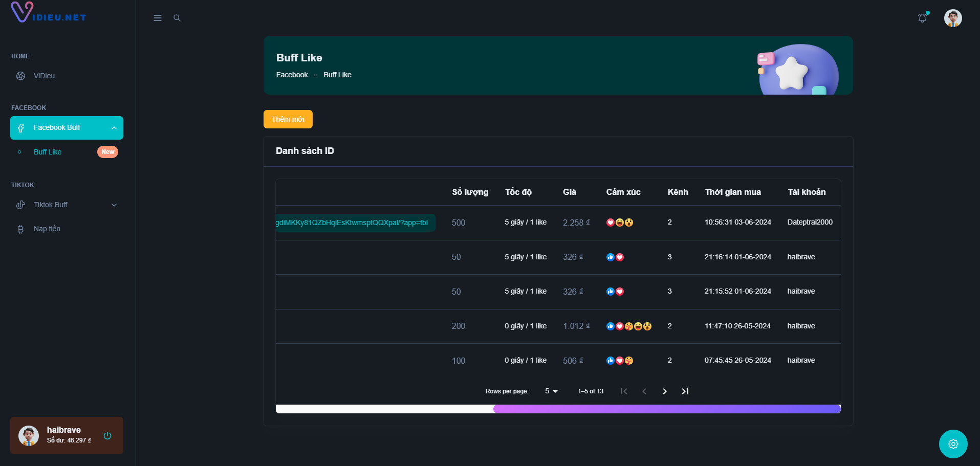Click the power logout icon
Viewport: 980px width, 466px height.
[x=107, y=436]
